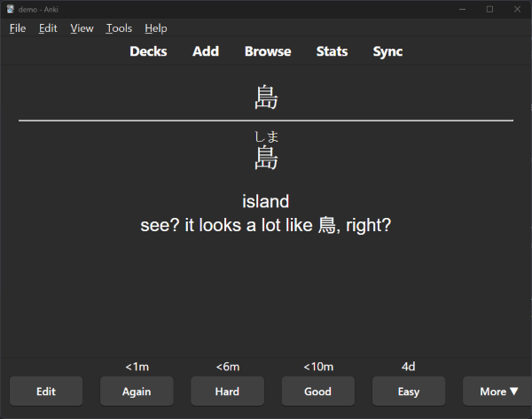Click the <6m interval label
532x419 pixels.
[228, 367]
